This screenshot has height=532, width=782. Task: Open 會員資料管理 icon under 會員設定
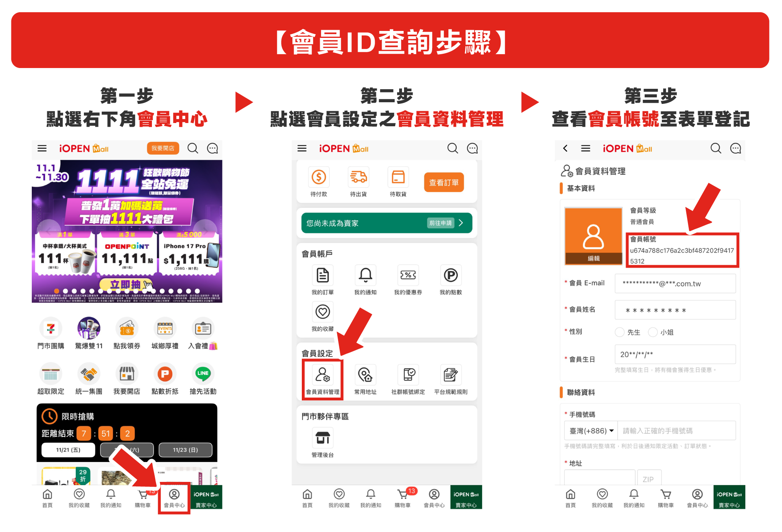pos(323,375)
